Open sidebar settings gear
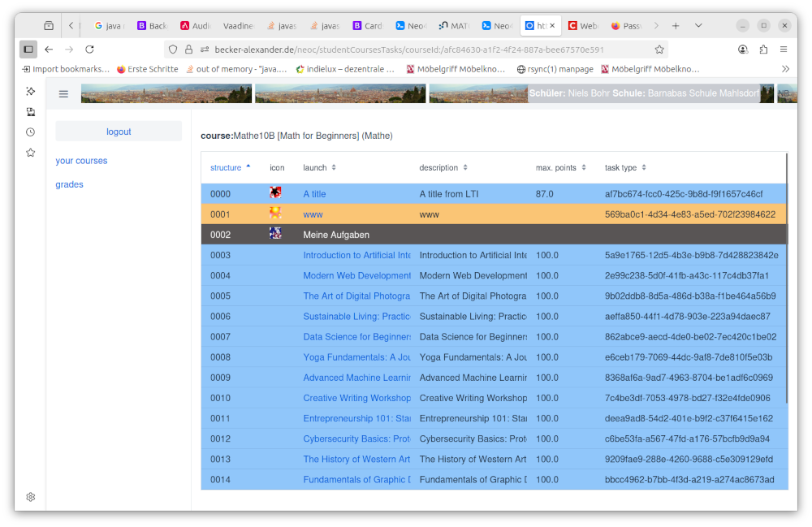 (x=30, y=497)
